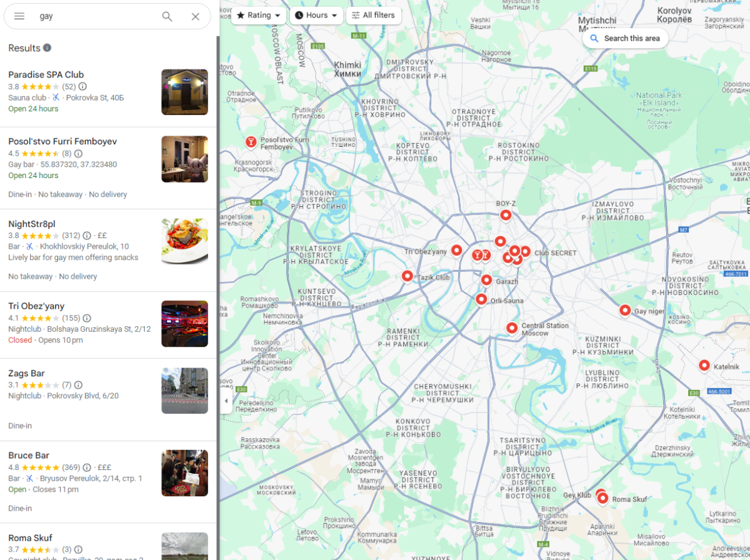Viewport: 750px width, 560px height.
Task: Select the Garazh map pin
Action: [x=486, y=280]
